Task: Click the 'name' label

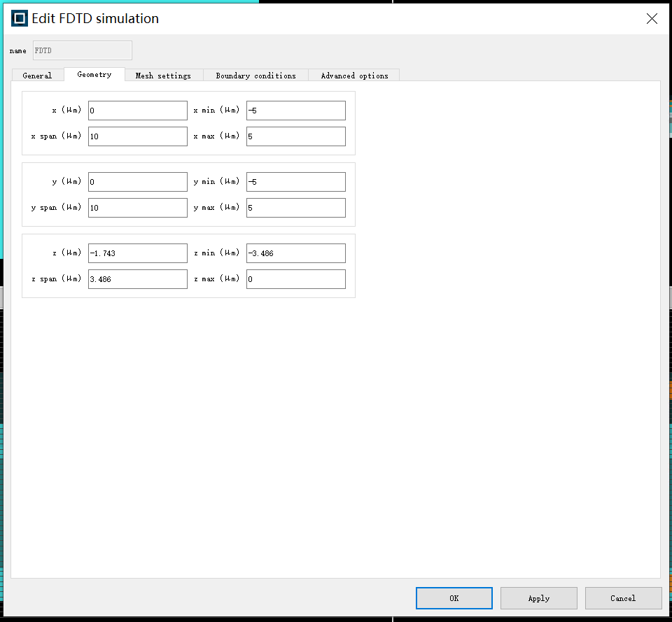Action: (x=18, y=50)
